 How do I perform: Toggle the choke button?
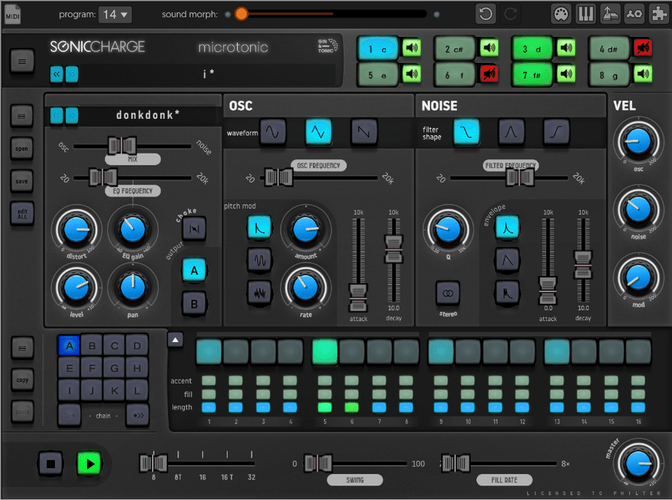(194, 228)
